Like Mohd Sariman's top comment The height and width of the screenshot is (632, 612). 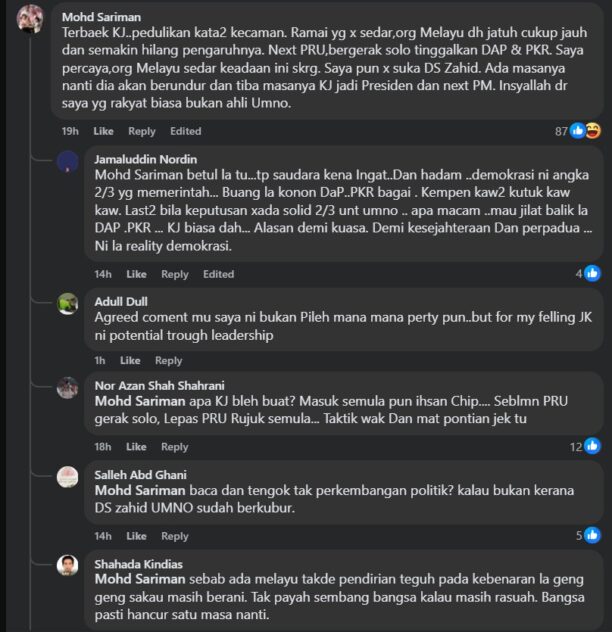pyautogui.click(x=103, y=131)
